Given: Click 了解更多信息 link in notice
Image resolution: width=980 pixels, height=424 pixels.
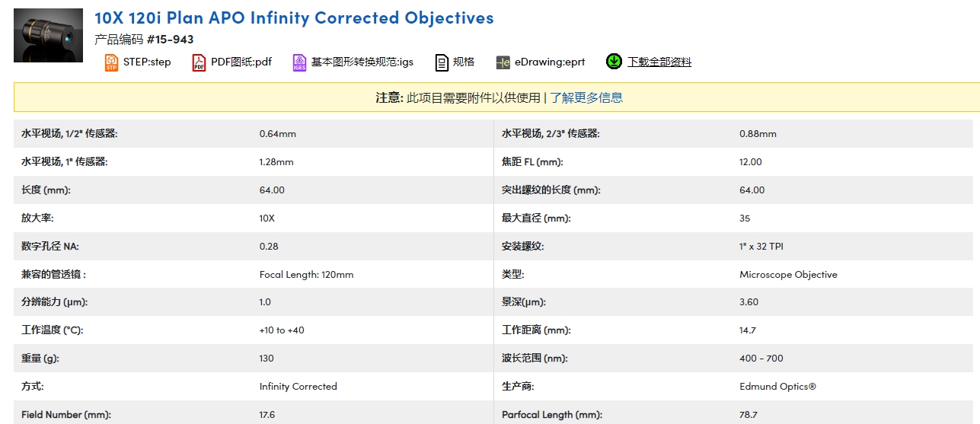Looking at the screenshot, I should (586, 97).
